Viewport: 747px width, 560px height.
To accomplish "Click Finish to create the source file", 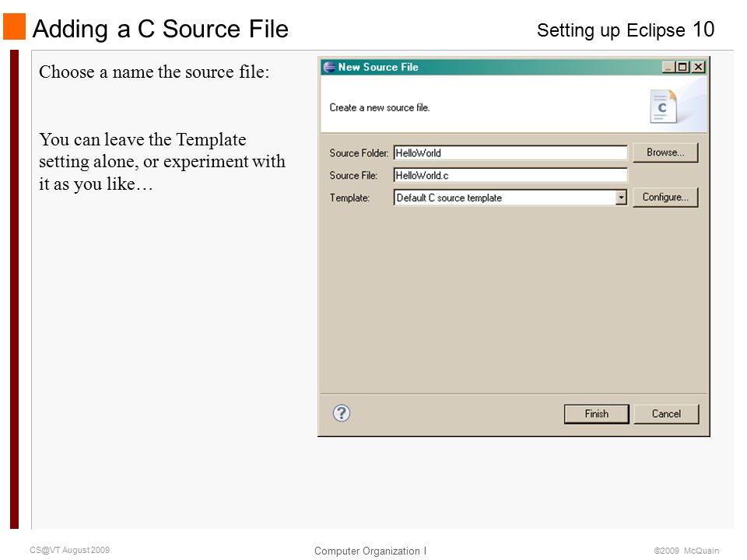I will click(597, 414).
